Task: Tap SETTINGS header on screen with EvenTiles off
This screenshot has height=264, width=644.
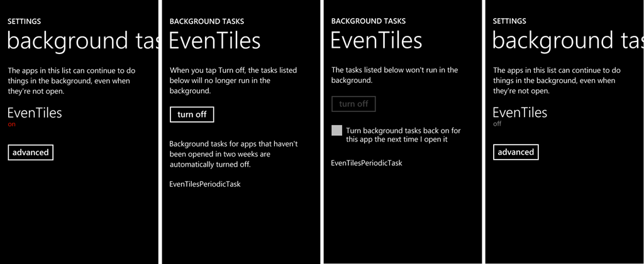Action: click(509, 21)
